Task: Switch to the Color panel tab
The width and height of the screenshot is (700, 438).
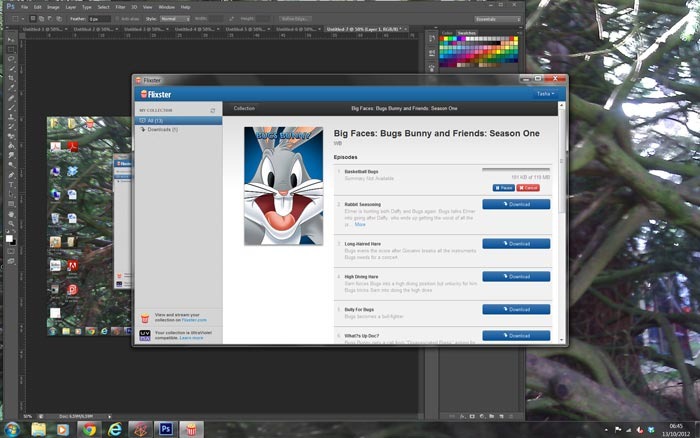Action: pos(447,33)
